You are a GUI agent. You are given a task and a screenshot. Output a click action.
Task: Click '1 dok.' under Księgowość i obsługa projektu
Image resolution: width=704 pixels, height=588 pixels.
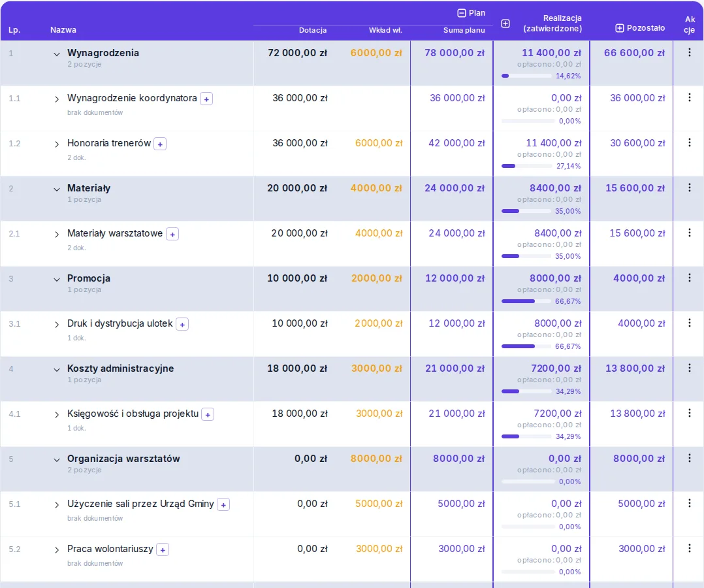coord(76,428)
